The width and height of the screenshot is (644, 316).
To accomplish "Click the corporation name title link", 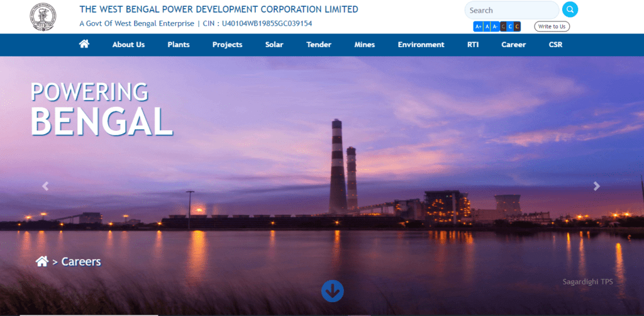I will (x=219, y=9).
